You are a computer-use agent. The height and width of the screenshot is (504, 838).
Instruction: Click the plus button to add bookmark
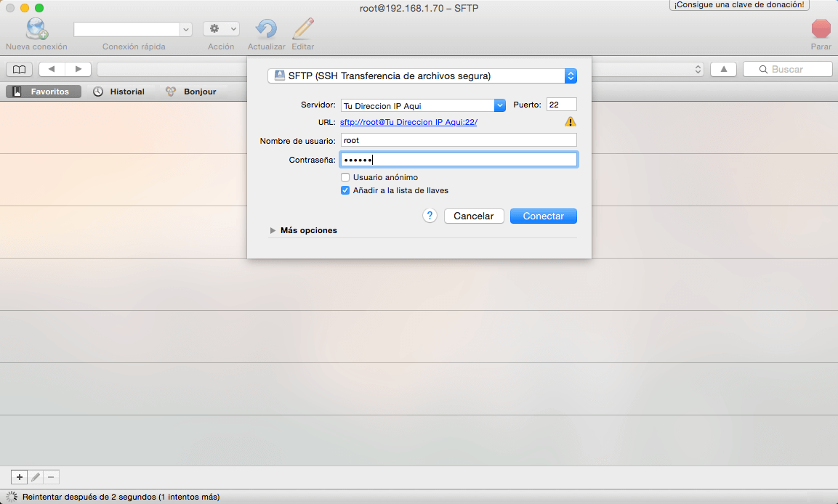click(x=20, y=477)
